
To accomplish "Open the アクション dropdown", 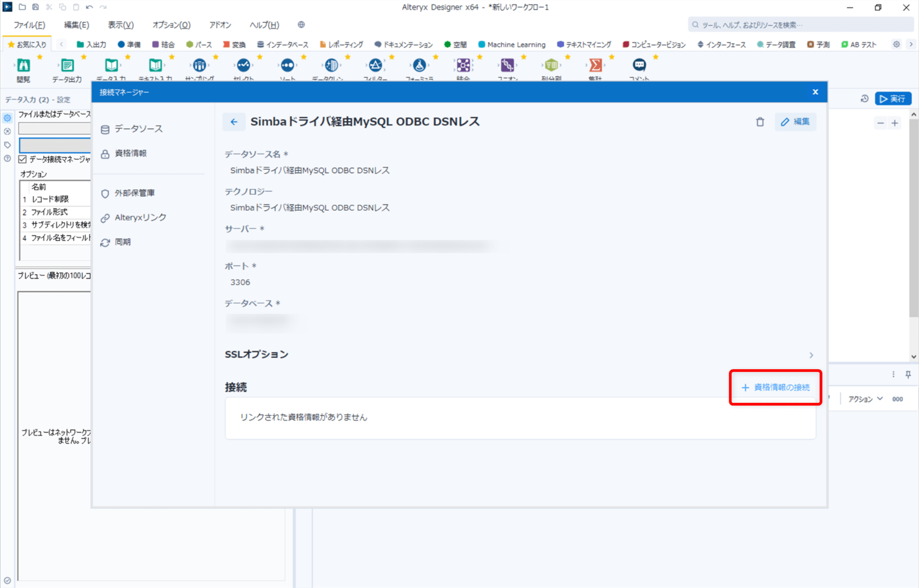I will click(865, 399).
